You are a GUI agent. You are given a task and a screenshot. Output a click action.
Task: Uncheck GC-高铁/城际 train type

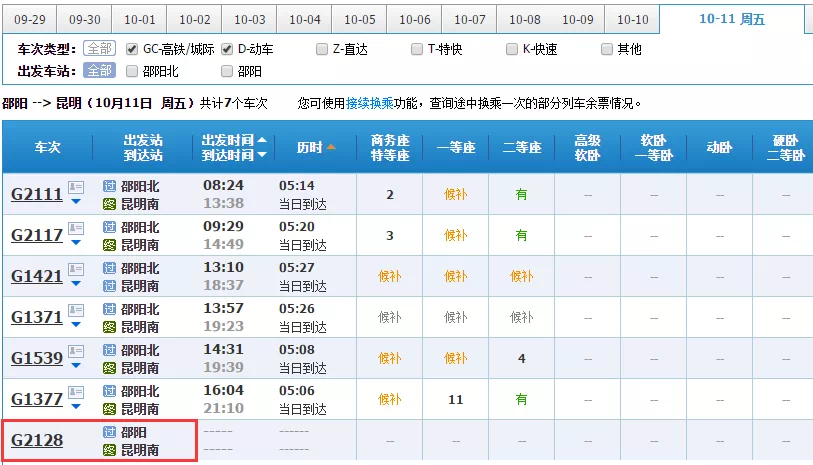click(x=132, y=49)
